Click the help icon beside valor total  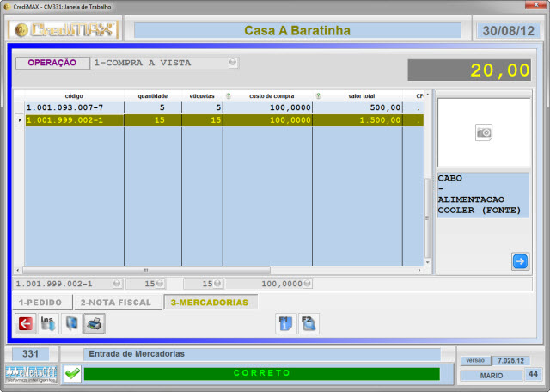[318, 95]
